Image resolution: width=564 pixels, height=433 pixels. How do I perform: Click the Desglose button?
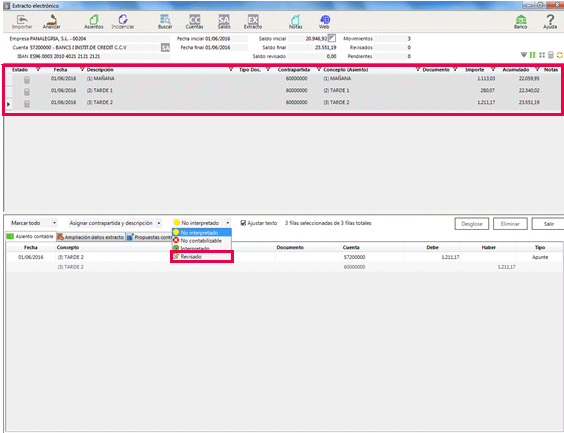tap(472, 224)
